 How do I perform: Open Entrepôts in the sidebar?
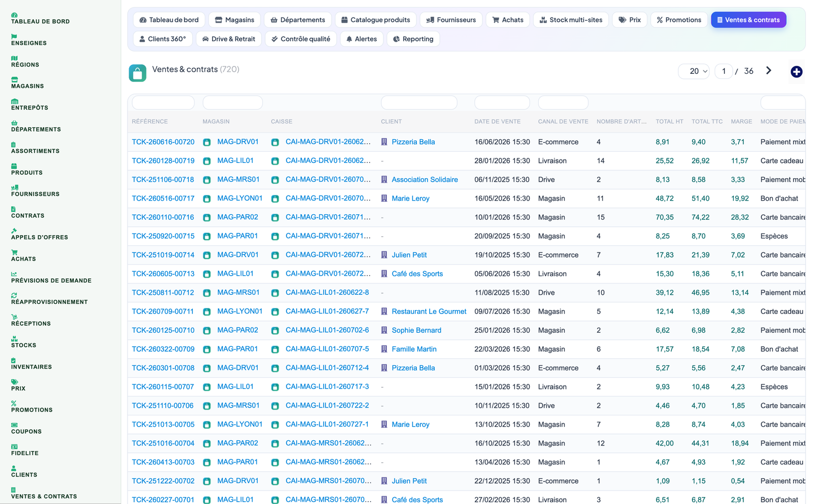tap(29, 105)
